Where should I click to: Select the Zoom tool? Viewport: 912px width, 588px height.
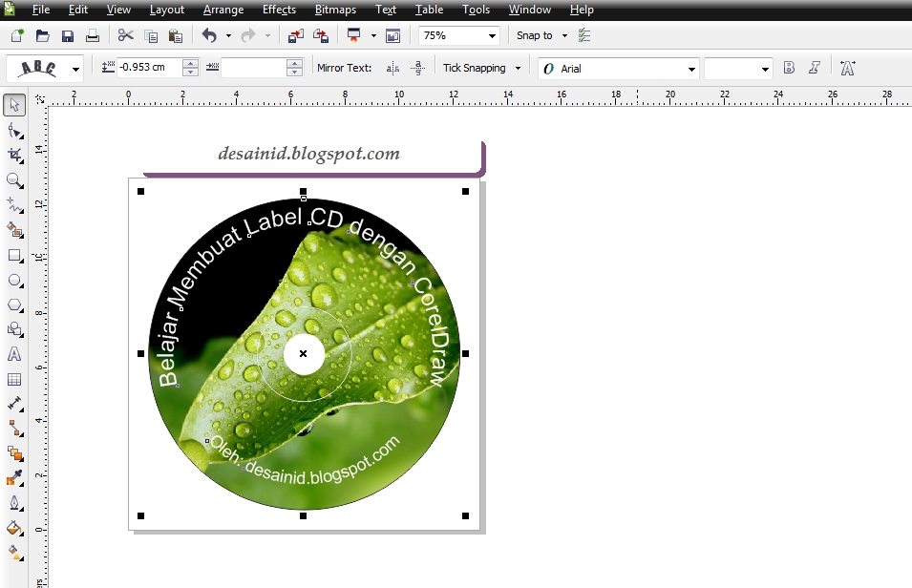pyautogui.click(x=15, y=180)
